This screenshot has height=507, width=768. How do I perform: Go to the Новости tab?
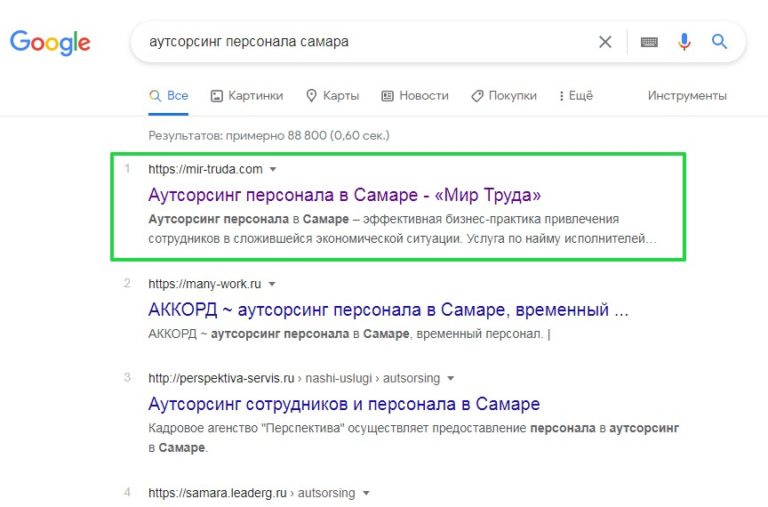(x=415, y=96)
